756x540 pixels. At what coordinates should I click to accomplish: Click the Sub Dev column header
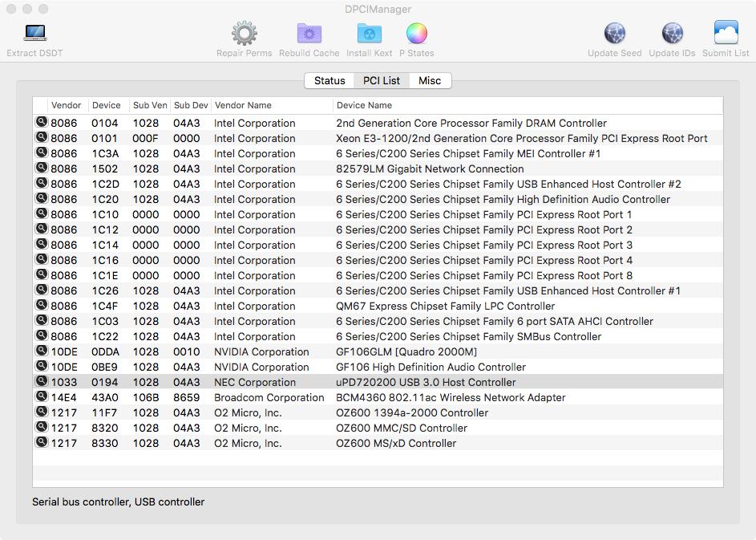[x=191, y=105]
